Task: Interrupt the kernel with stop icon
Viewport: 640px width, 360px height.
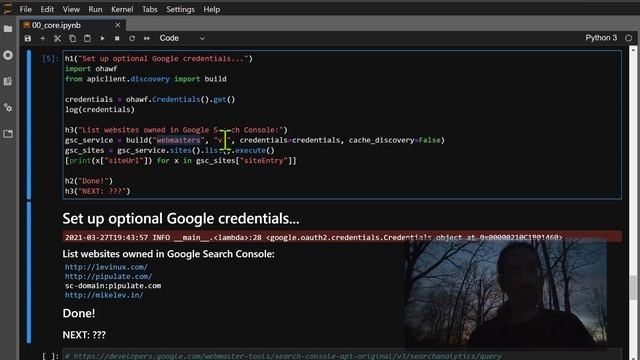Action: coord(117,38)
